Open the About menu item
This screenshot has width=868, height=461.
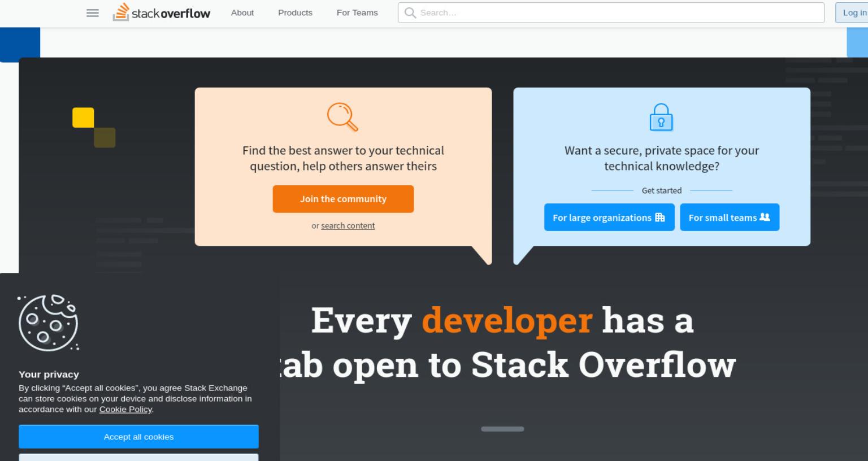[242, 12]
